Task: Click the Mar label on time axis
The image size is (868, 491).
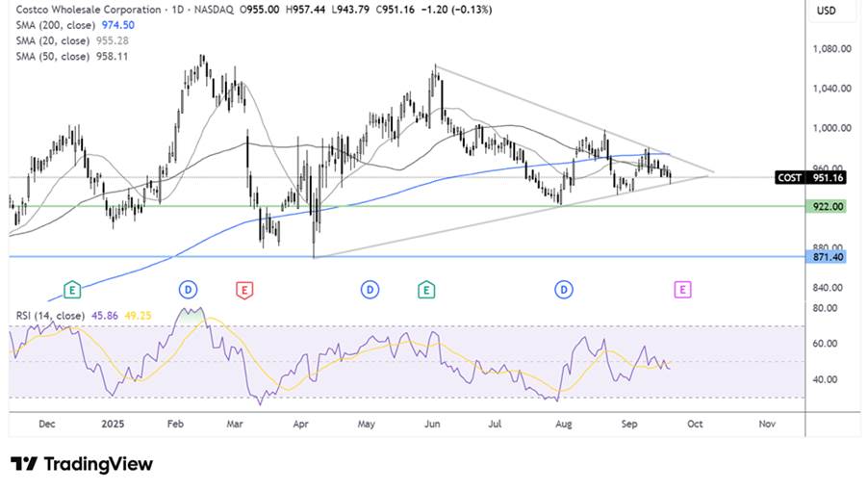Action: [x=235, y=424]
